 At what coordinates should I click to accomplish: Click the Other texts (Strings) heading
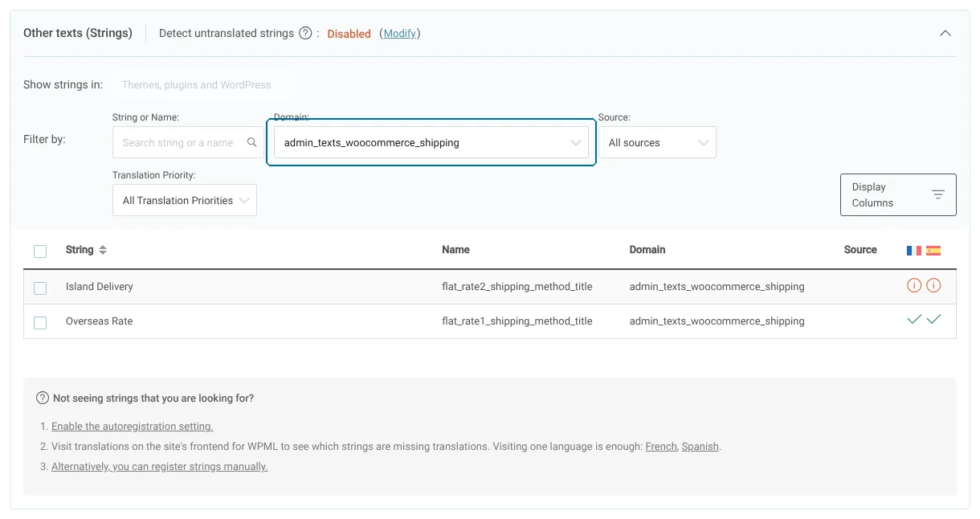78,33
